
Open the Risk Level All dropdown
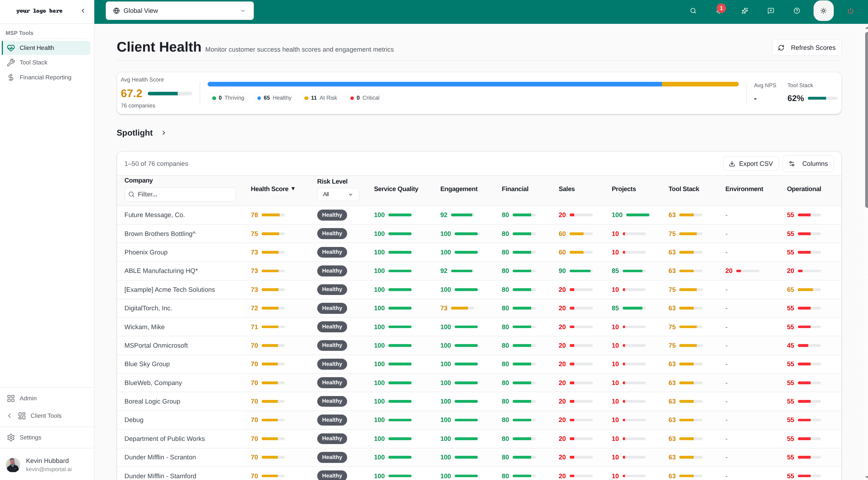click(338, 194)
